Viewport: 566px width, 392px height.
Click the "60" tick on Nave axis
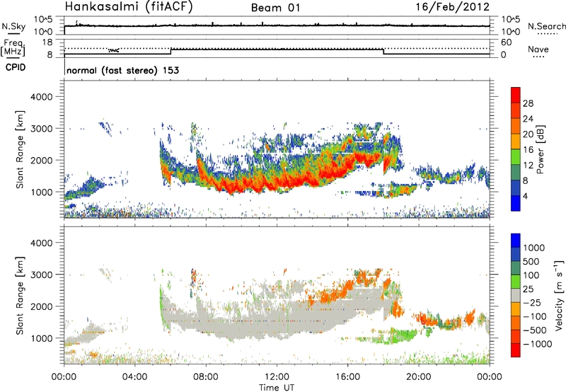(506, 42)
